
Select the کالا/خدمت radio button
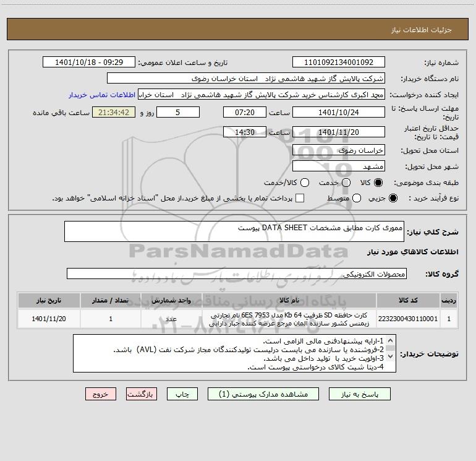click(x=305, y=183)
